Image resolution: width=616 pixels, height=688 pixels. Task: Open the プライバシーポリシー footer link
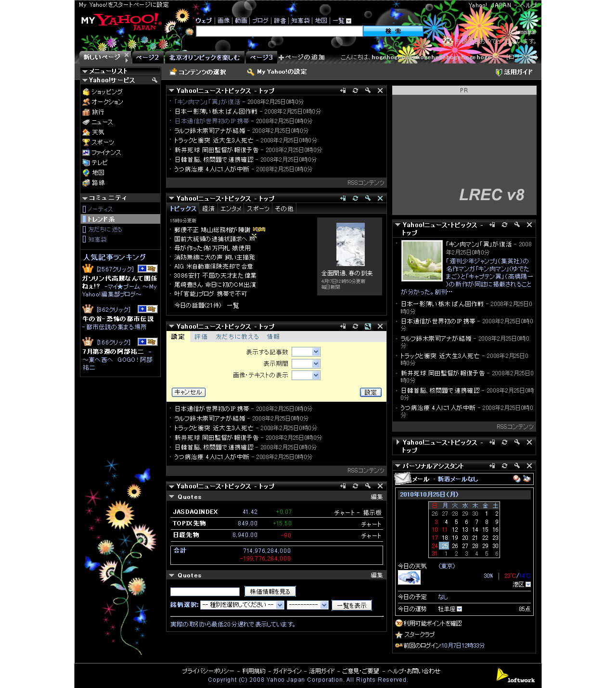(x=208, y=671)
